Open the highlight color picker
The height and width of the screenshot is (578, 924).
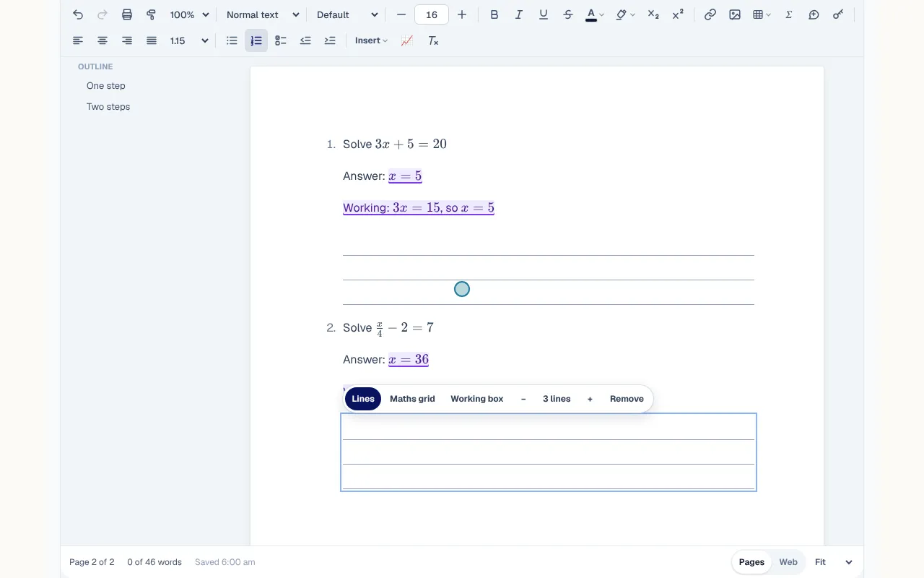click(625, 14)
